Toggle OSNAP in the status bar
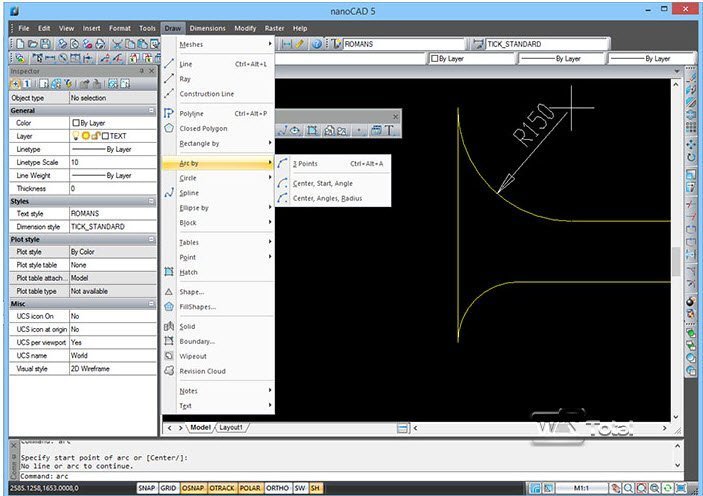Image resolution: width=703 pixels, height=496 pixels. coord(192,489)
